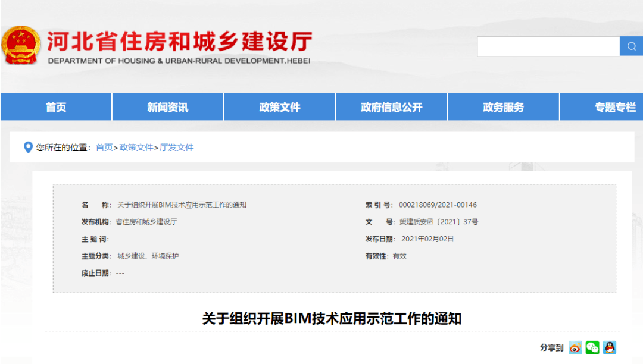Click the green WeChat share icon
This screenshot has height=364, width=643.
pos(592,347)
